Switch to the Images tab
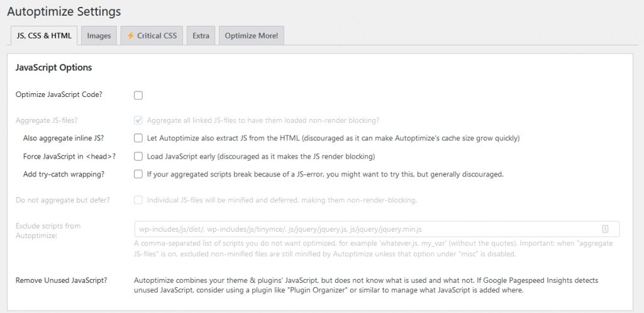 [99, 36]
